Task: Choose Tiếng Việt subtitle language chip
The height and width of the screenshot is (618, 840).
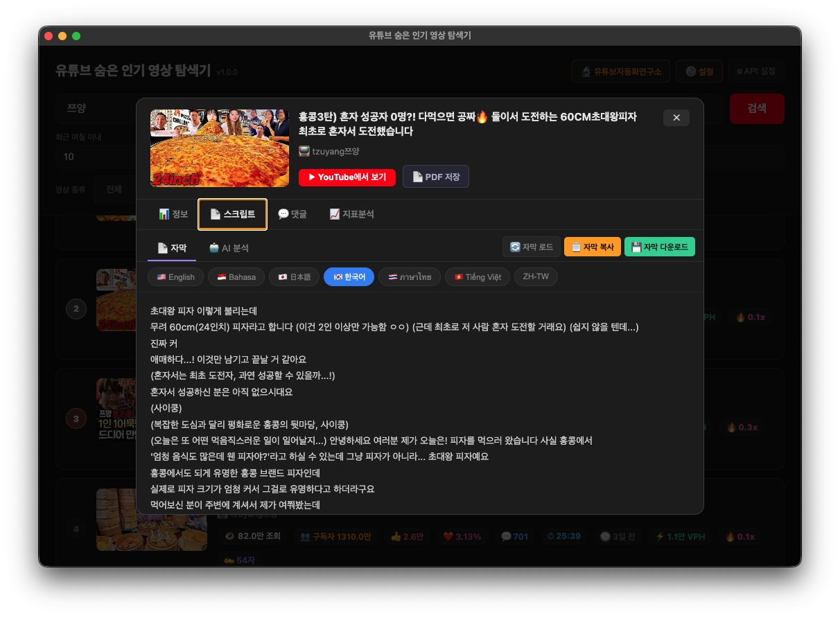Action: (478, 277)
